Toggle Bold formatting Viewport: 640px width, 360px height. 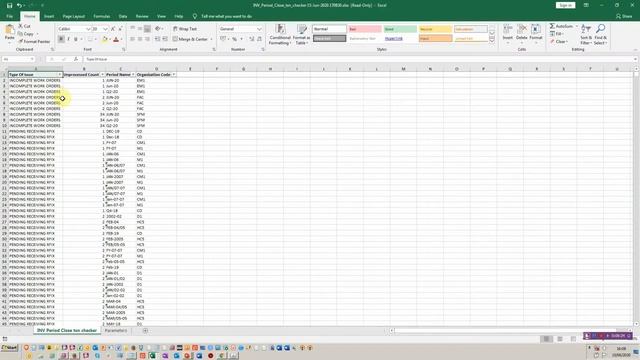click(x=61, y=39)
